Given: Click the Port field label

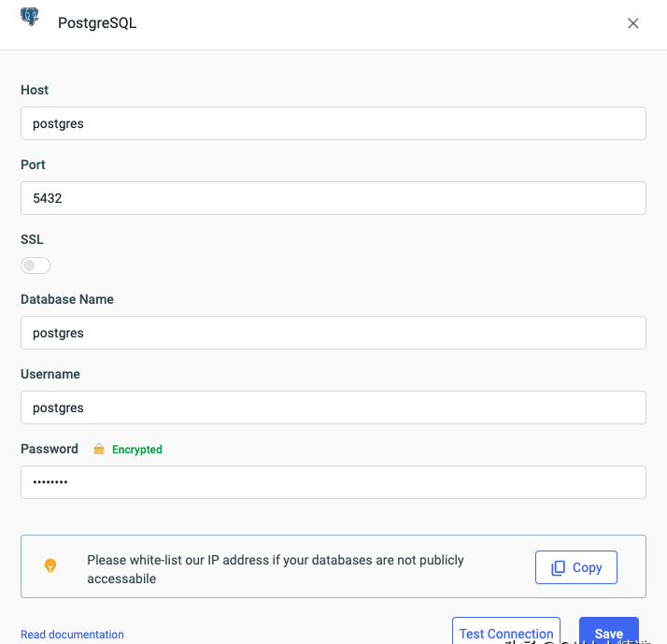Looking at the screenshot, I should [x=33, y=165].
